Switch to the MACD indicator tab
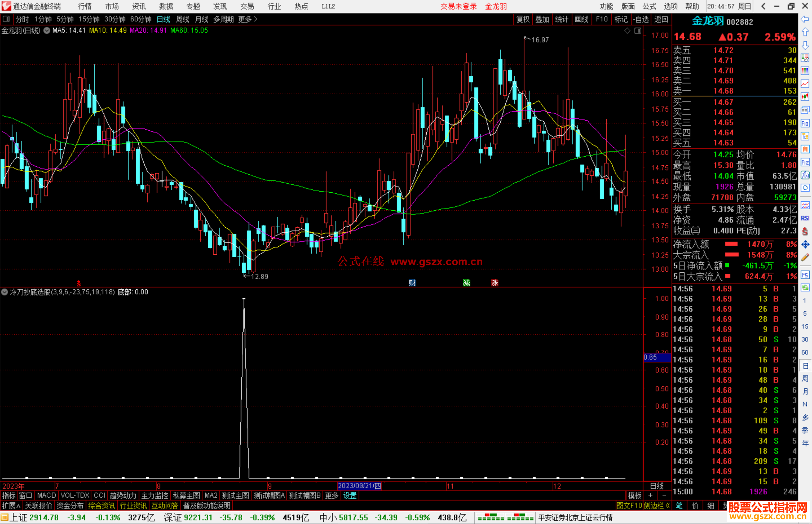The width and height of the screenshot is (812, 524). point(46,495)
